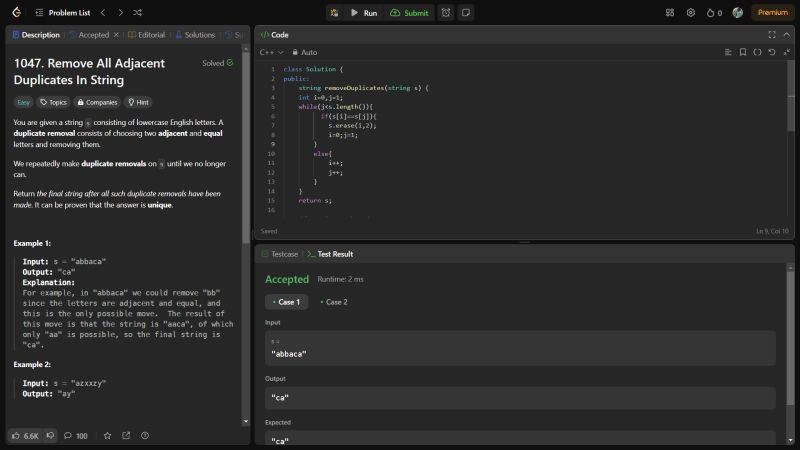The image size is (800, 450).
Task: Click the Ln 9, Col 10 status
Action: 772,231
